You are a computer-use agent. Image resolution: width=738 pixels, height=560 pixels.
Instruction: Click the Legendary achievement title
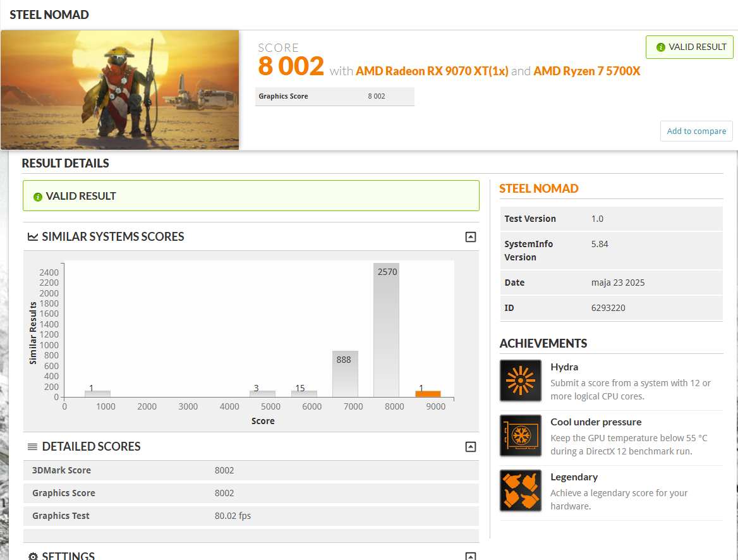tap(574, 478)
